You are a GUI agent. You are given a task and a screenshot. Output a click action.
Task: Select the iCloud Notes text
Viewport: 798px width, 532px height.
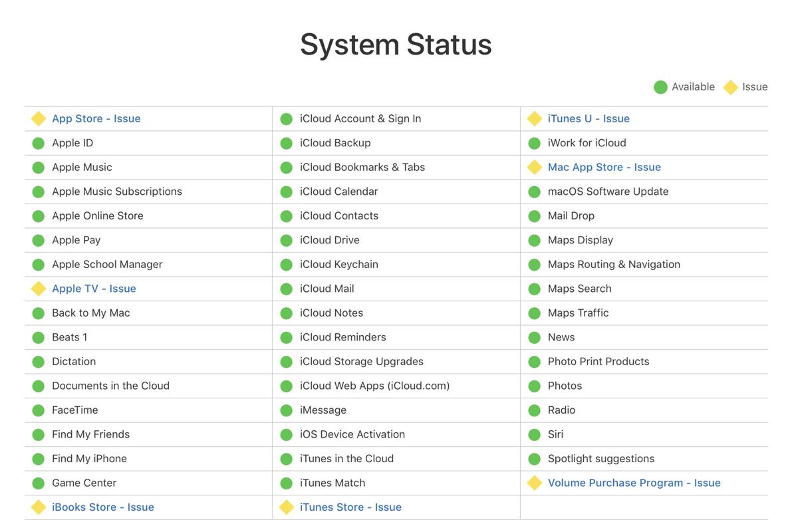pos(332,313)
